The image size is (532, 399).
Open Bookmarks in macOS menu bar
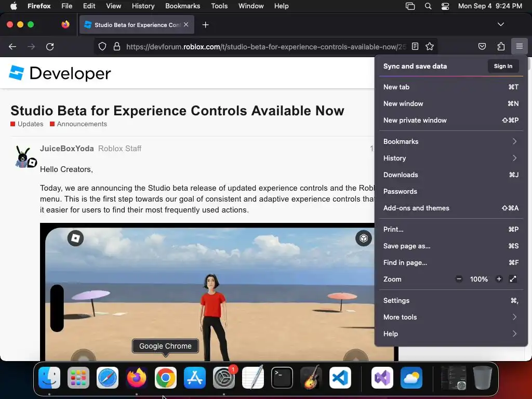[x=182, y=6]
